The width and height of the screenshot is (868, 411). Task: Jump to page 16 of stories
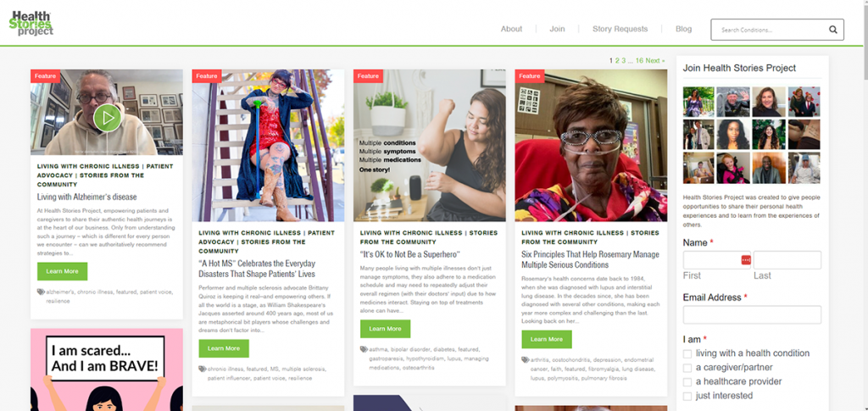639,60
